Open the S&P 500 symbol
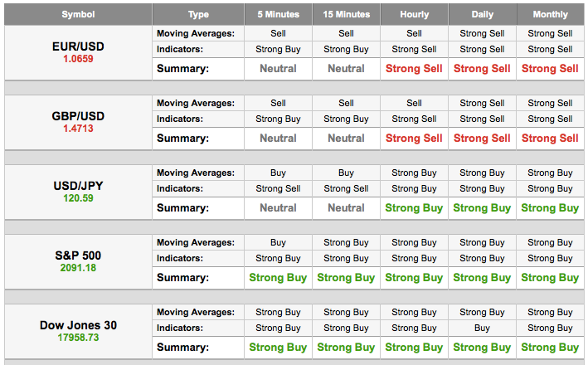Viewport: 588px width, 365px height. (78, 255)
